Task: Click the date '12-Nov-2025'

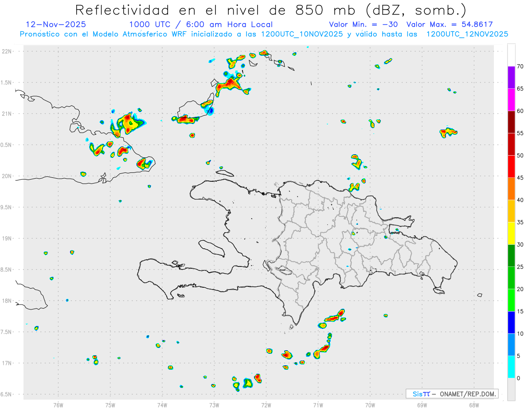Action: [x=56, y=24]
